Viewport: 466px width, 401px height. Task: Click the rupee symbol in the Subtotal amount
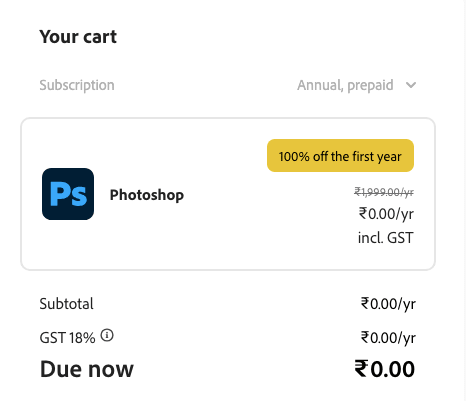(x=365, y=303)
